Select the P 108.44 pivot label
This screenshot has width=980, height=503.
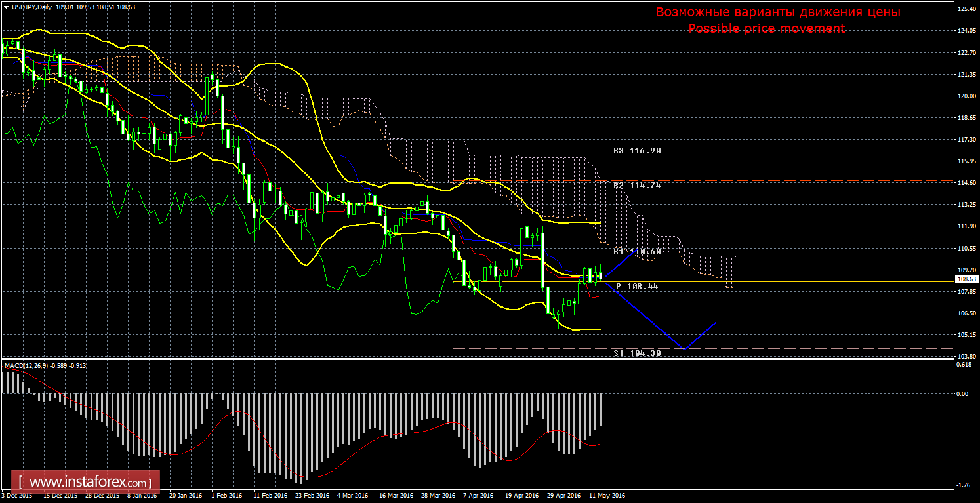click(637, 287)
